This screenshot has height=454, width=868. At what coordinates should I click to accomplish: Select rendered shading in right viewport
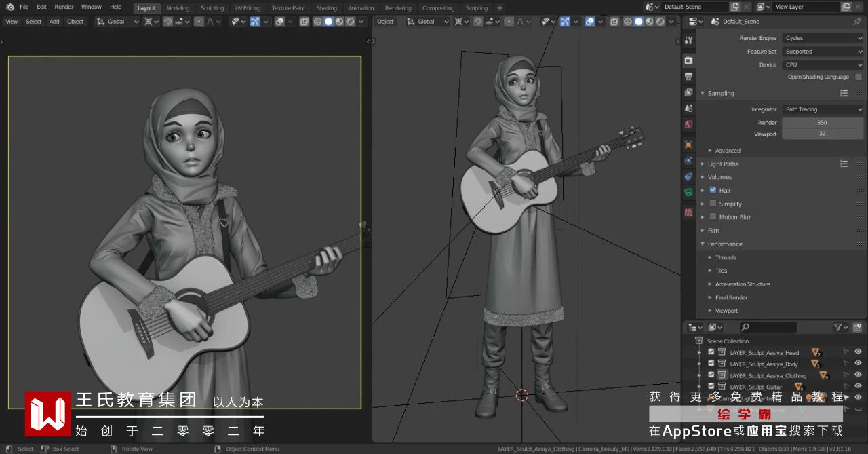[x=660, y=22]
